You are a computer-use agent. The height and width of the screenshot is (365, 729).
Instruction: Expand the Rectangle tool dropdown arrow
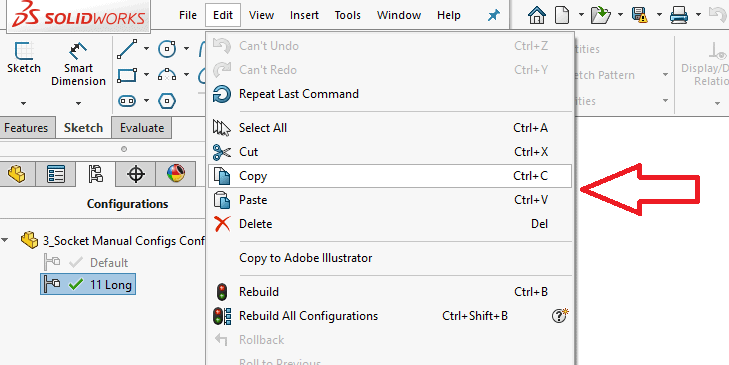[146, 74]
